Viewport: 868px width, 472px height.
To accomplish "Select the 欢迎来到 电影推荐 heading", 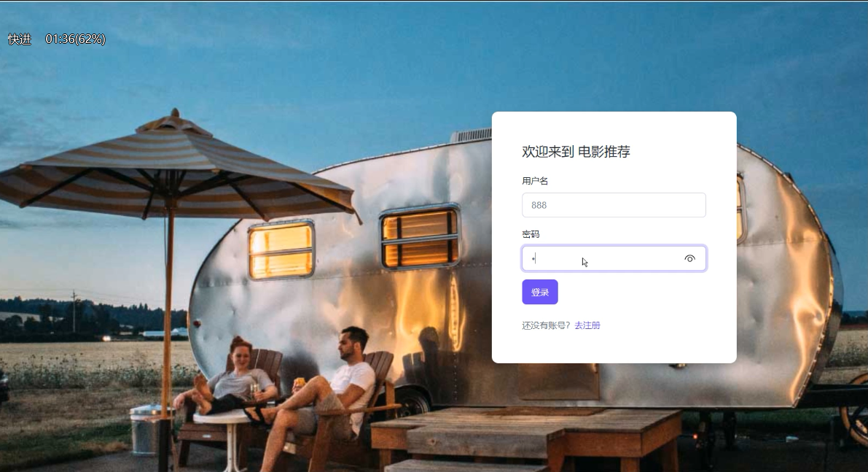I will (x=576, y=151).
